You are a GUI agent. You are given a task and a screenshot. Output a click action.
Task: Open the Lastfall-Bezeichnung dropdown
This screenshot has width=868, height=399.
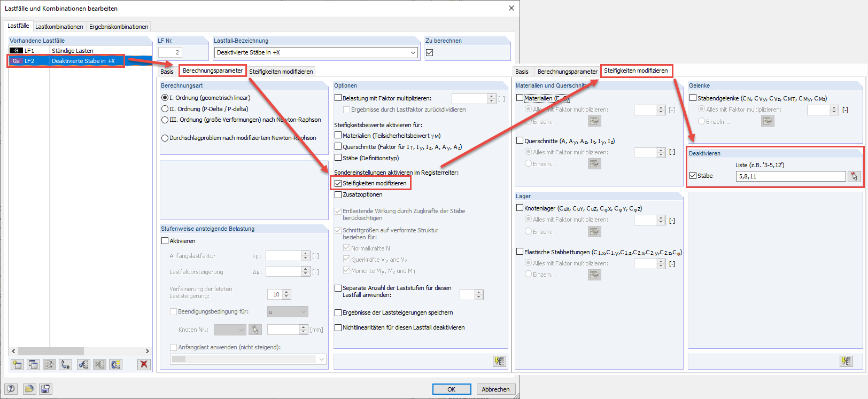point(413,52)
